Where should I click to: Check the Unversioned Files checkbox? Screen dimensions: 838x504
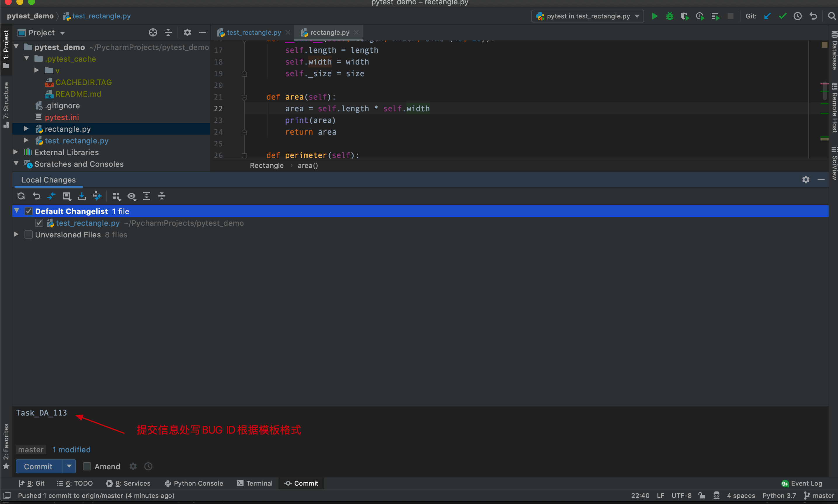(29, 234)
